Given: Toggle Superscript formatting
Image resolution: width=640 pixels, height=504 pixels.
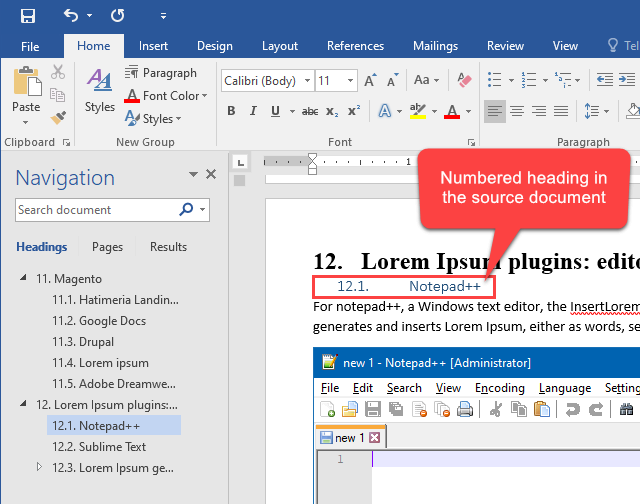Looking at the screenshot, I should [353, 111].
